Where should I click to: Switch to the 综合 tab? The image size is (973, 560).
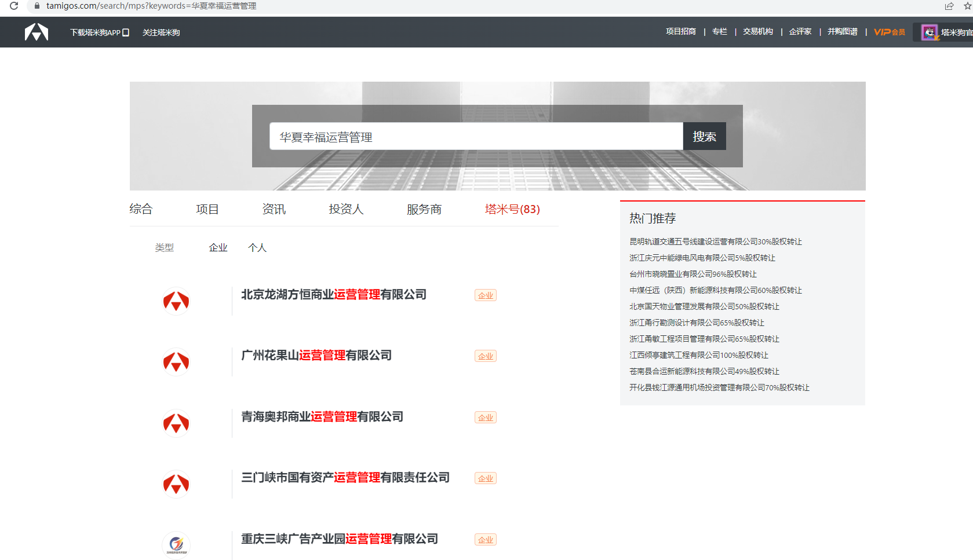141,209
